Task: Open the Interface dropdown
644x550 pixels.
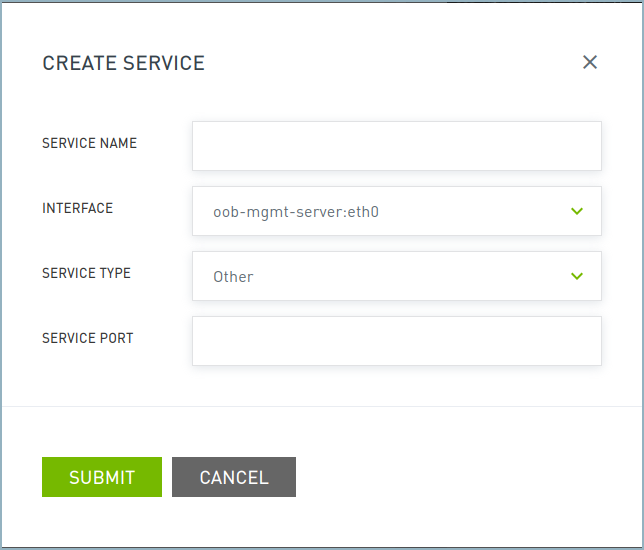Action: [396, 211]
